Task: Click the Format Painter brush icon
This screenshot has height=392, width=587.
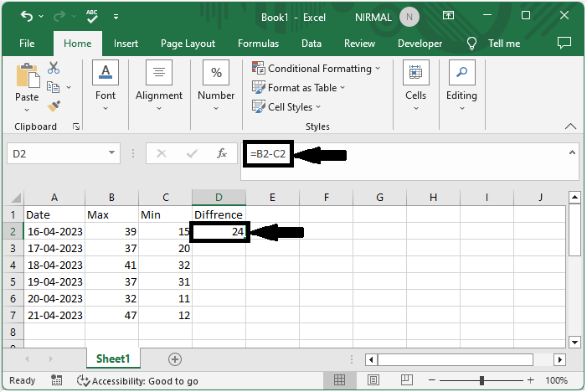Action: [x=54, y=106]
